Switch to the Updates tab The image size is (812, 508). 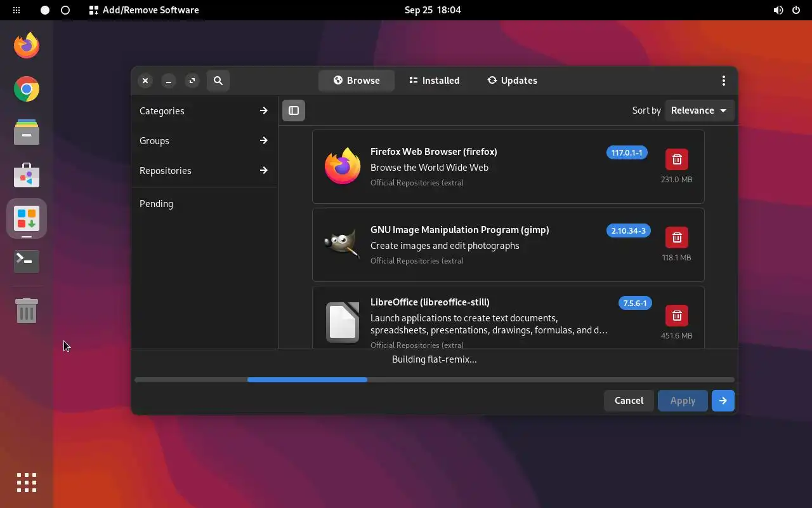pyautogui.click(x=512, y=81)
